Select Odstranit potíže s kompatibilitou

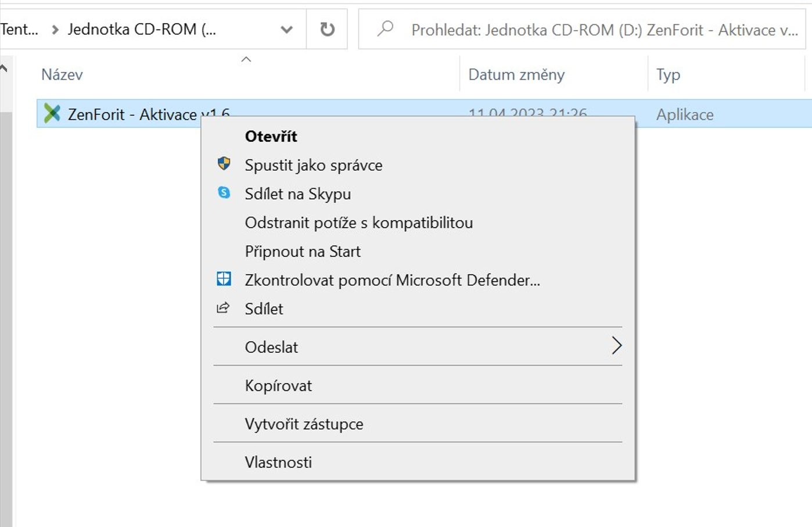(418, 223)
